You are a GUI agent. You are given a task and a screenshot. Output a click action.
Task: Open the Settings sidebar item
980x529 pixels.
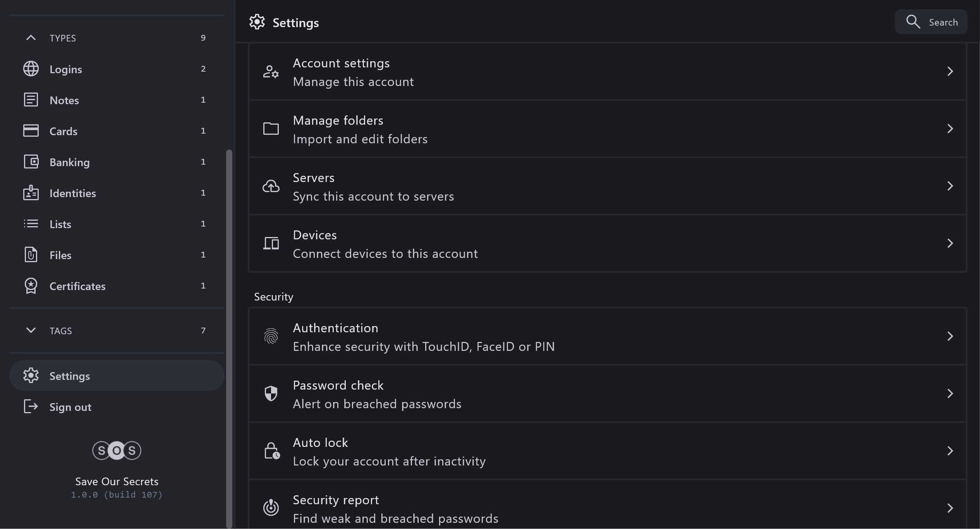(70, 376)
